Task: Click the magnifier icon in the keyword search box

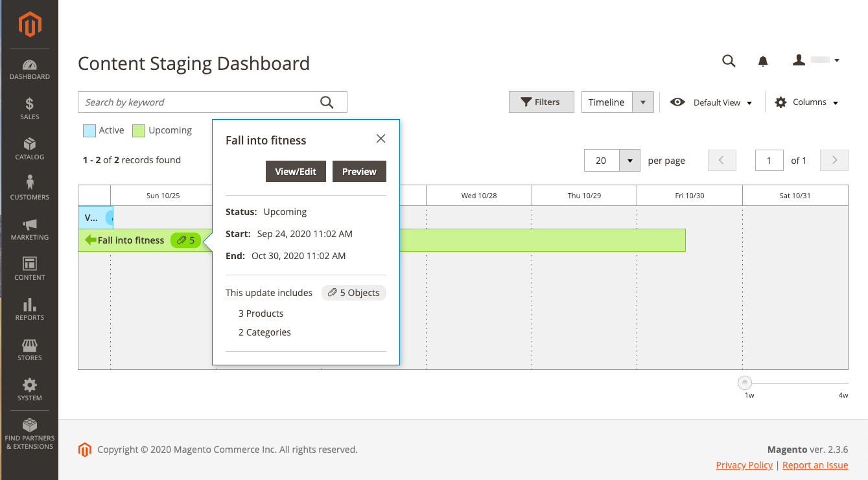Action: coord(327,102)
